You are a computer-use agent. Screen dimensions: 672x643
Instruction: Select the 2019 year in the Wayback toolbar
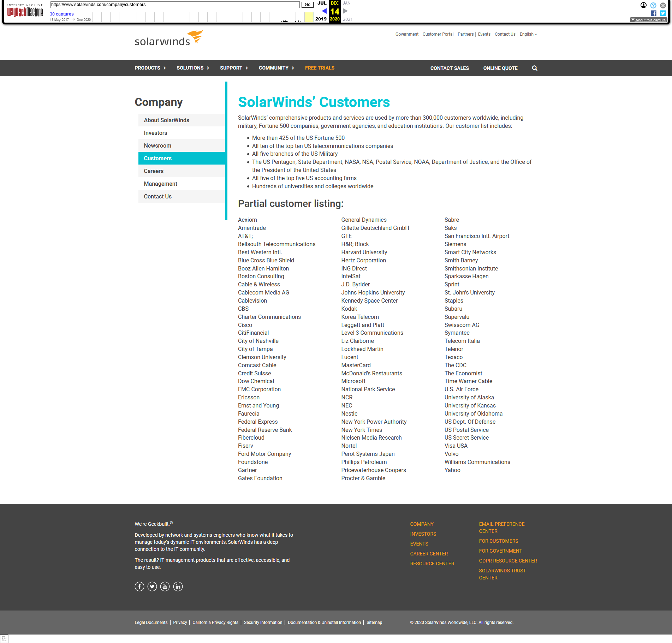point(321,19)
